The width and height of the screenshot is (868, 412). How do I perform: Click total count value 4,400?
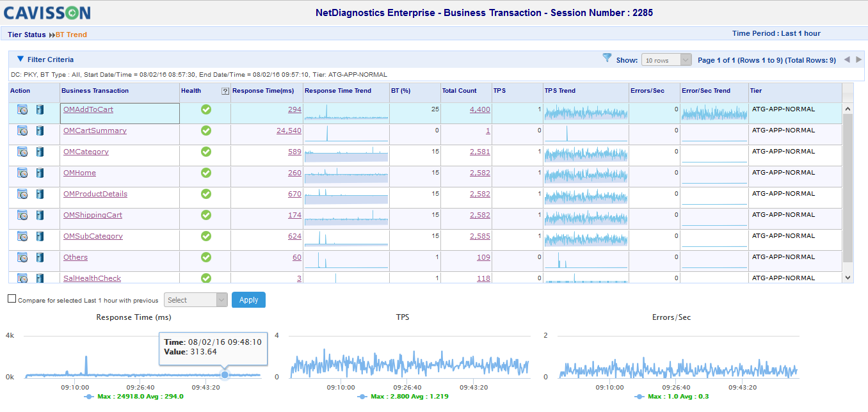(x=480, y=109)
